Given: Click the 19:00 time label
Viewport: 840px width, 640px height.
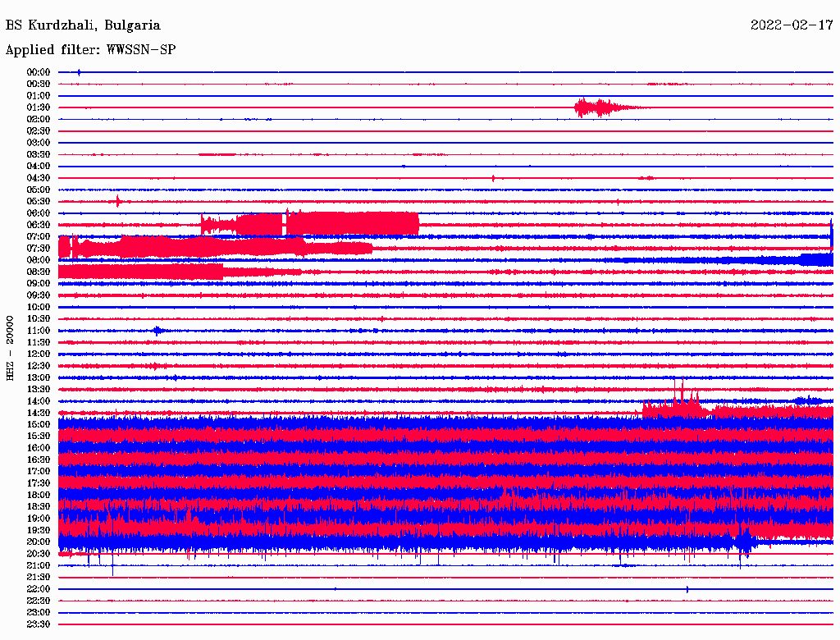Looking at the screenshot, I should (x=39, y=519).
